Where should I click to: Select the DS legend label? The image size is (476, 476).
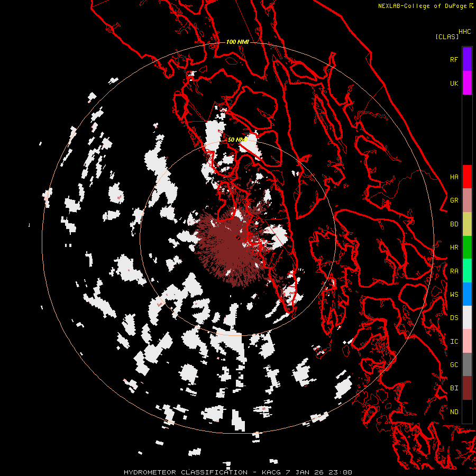point(454,318)
